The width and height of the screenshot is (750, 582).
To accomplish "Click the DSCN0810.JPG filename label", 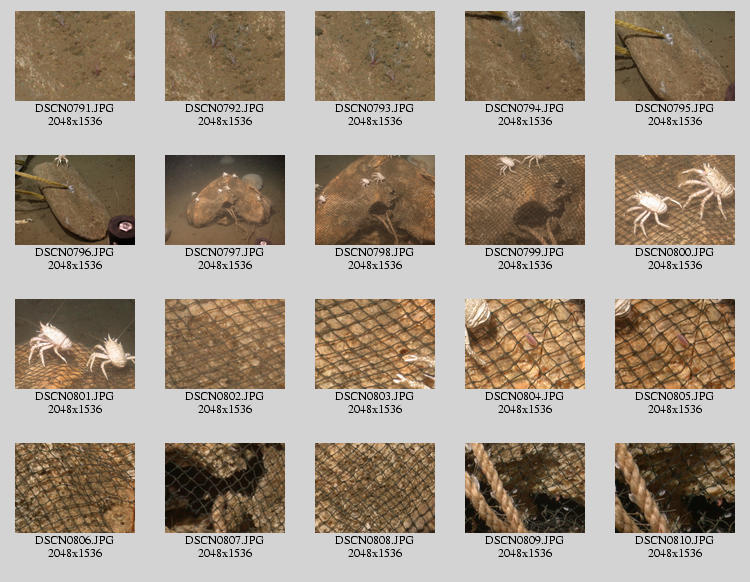I will tap(675, 540).
